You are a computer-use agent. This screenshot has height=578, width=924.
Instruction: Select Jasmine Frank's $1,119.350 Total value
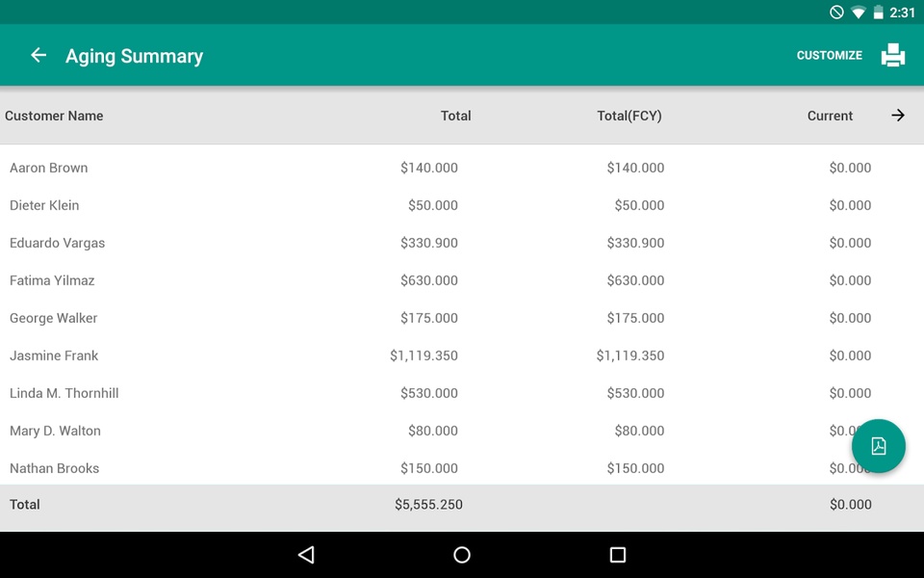pos(423,355)
